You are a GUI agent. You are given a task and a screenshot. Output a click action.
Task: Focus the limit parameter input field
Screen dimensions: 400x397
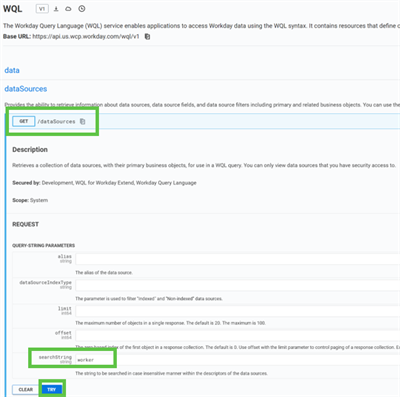click(238, 311)
